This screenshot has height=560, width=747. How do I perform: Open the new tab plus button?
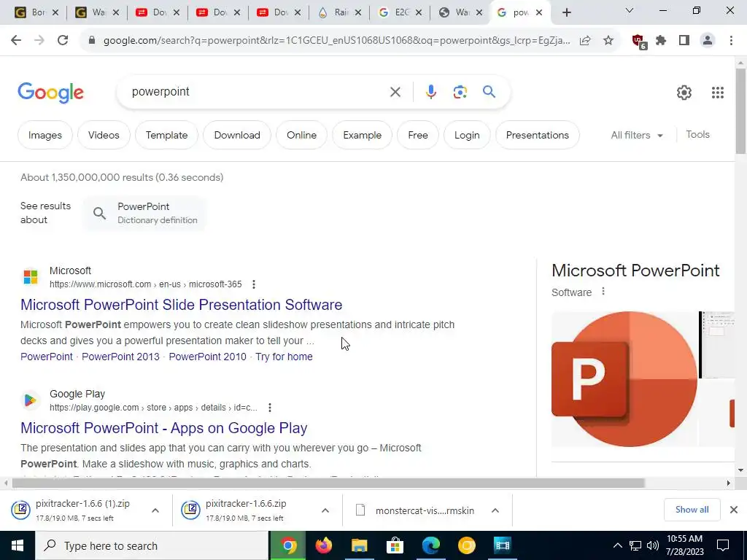pyautogui.click(x=566, y=13)
